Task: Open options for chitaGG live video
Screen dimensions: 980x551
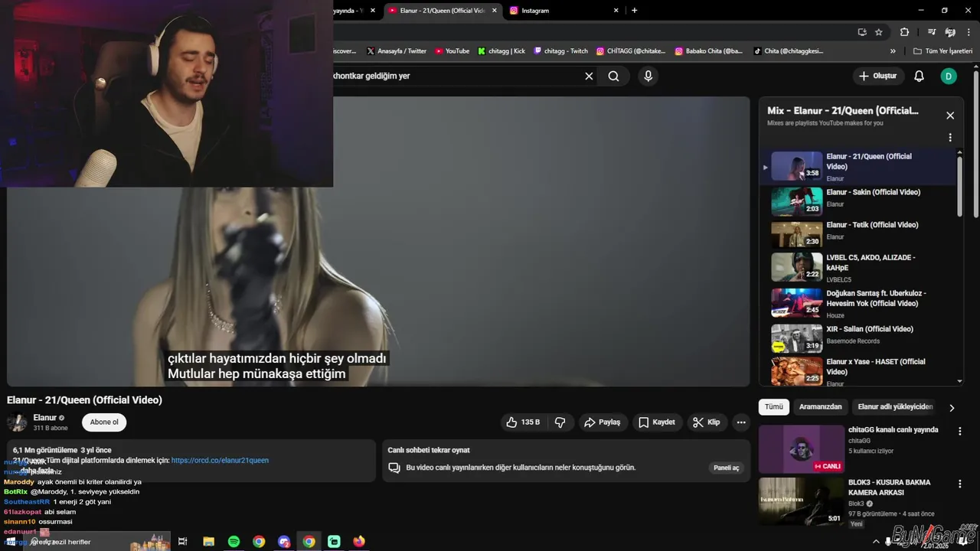Action: pos(959,432)
